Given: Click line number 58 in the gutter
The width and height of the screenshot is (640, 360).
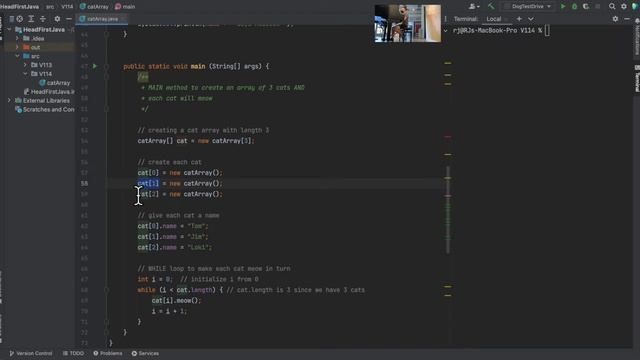Looking at the screenshot, I should pos(84,183).
